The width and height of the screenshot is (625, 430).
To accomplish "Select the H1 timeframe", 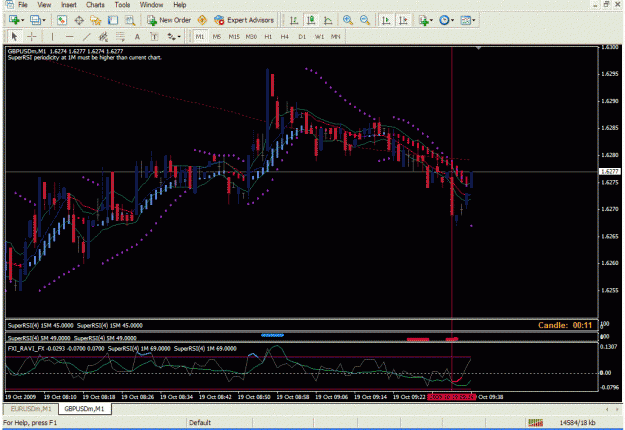I will (x=268, y=37).
